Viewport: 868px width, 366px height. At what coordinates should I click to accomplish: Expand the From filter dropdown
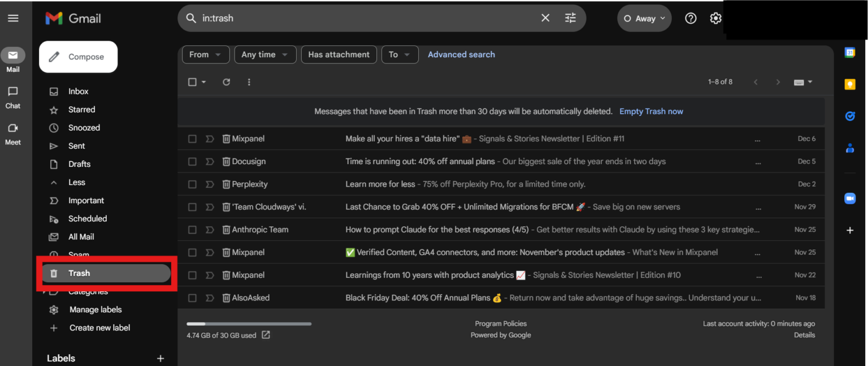205,54
